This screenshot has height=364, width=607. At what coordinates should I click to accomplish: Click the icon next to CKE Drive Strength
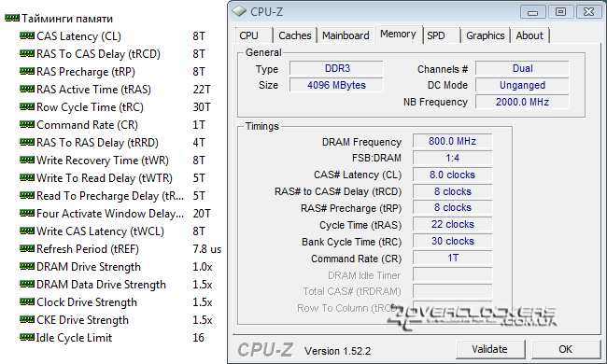click(x=27, y=319)
